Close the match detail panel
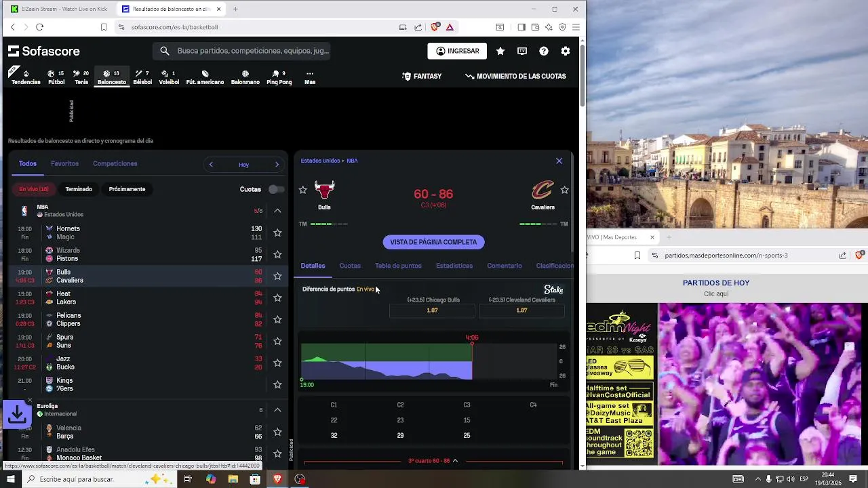The image size is (868, 488). click(x=559, y=161)
